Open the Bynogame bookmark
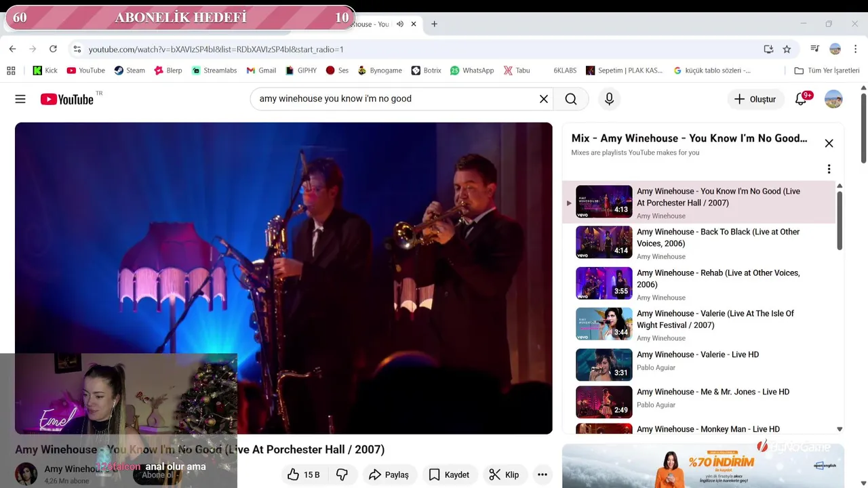Image resolution: width=868 pixels, height=488 pixels. point(380,70)
